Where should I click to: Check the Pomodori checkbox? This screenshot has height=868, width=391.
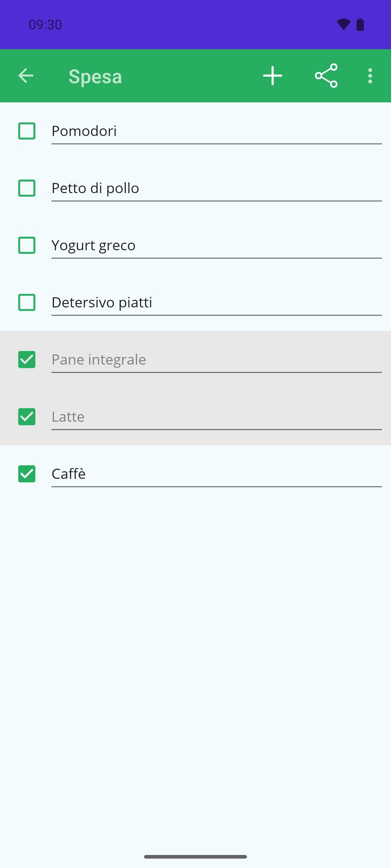[27, 131]
